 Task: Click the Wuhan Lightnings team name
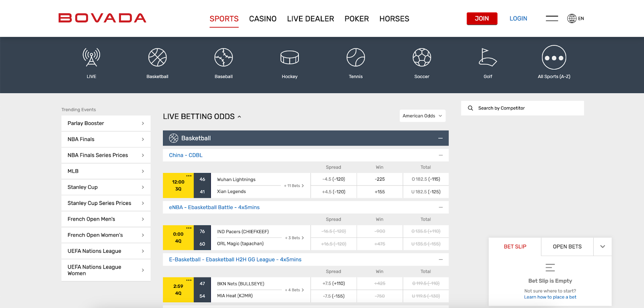(x=236, y=180)
